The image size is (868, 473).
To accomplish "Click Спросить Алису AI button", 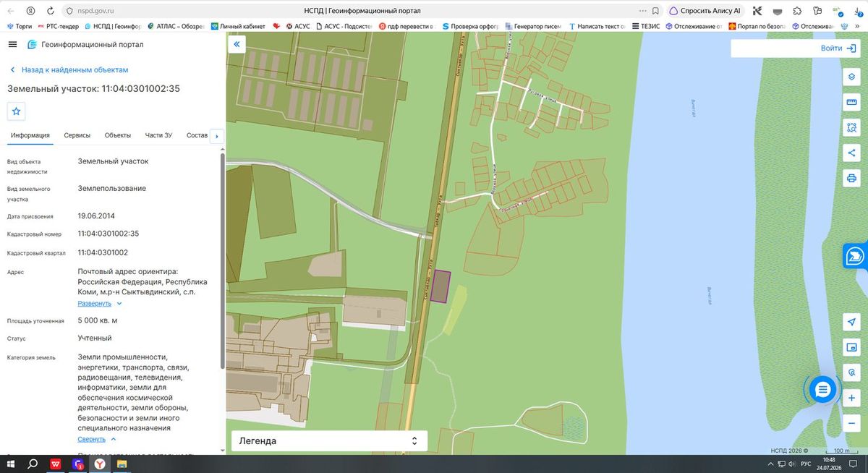I will coord(705,11).
